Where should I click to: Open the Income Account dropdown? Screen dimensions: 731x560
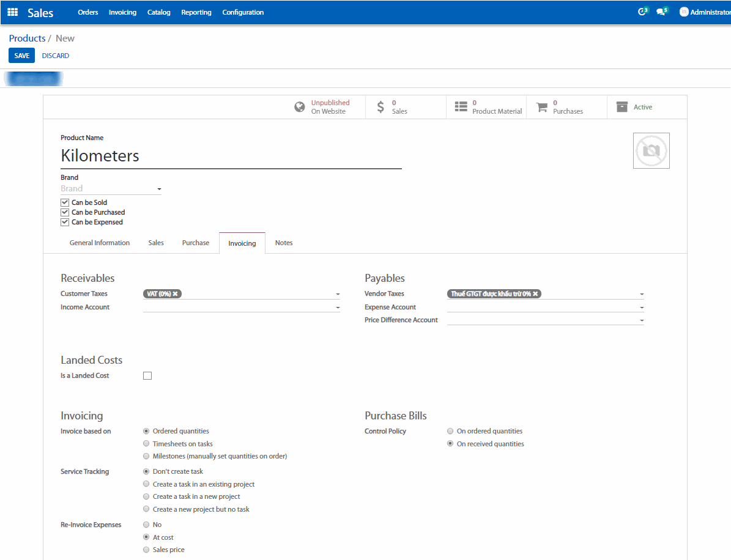337,308
